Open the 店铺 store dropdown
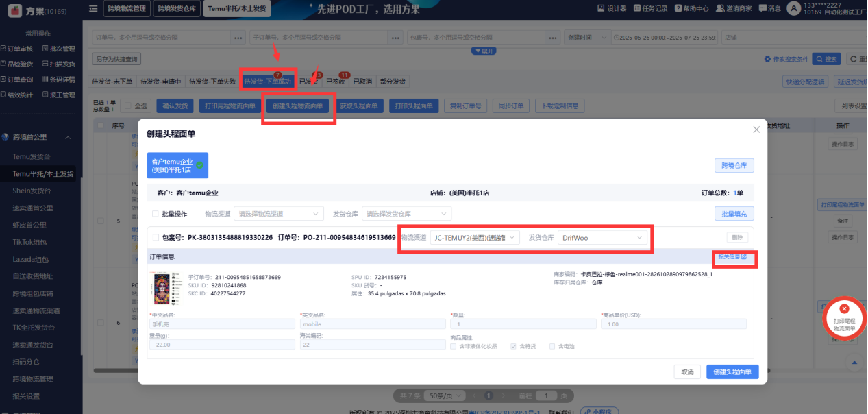 point(794,37)
